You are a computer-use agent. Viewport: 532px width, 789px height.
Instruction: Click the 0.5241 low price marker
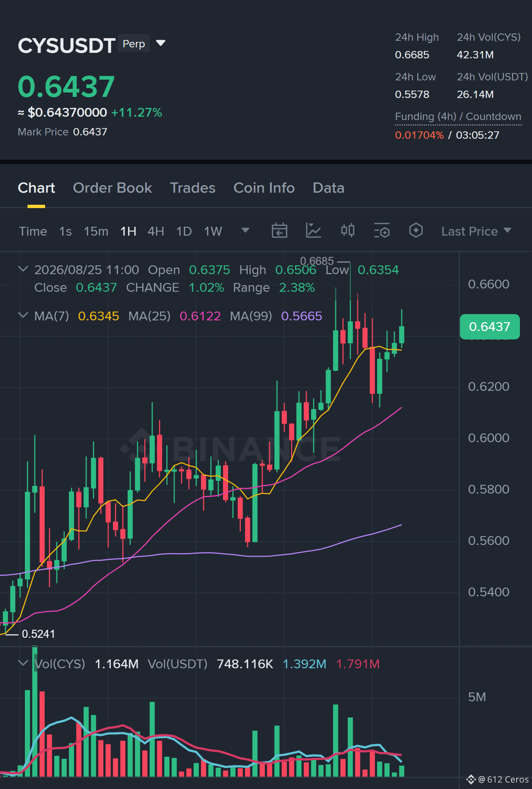tap(39, 634)
